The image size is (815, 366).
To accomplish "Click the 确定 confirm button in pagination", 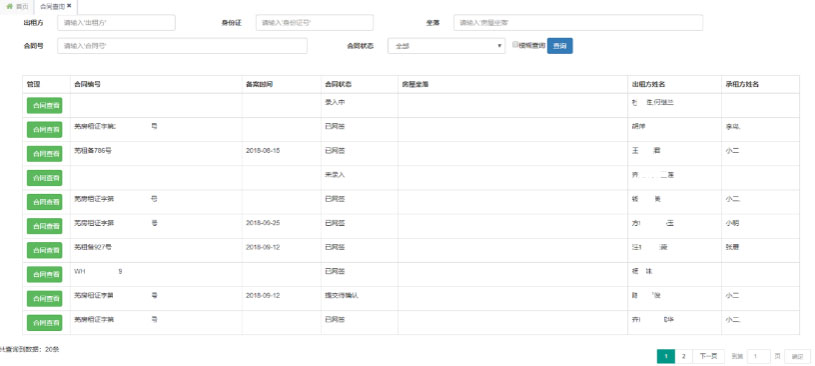I will point(797,356).
